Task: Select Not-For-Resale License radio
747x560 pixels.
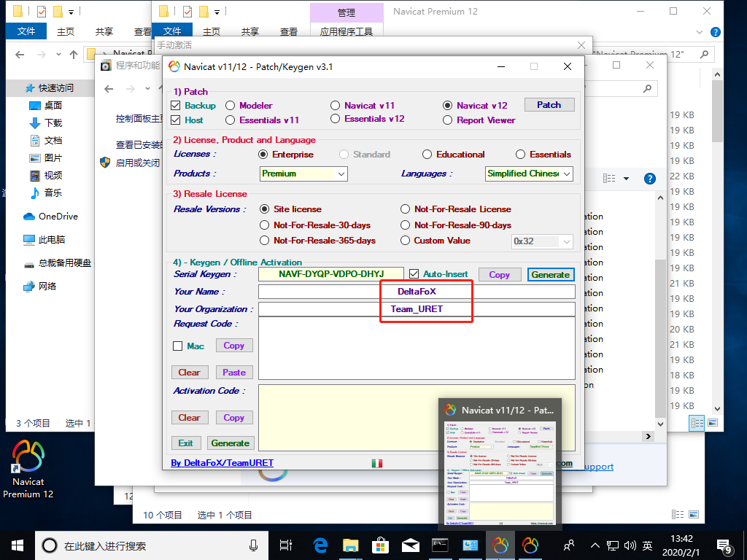Action: [405, 209]
